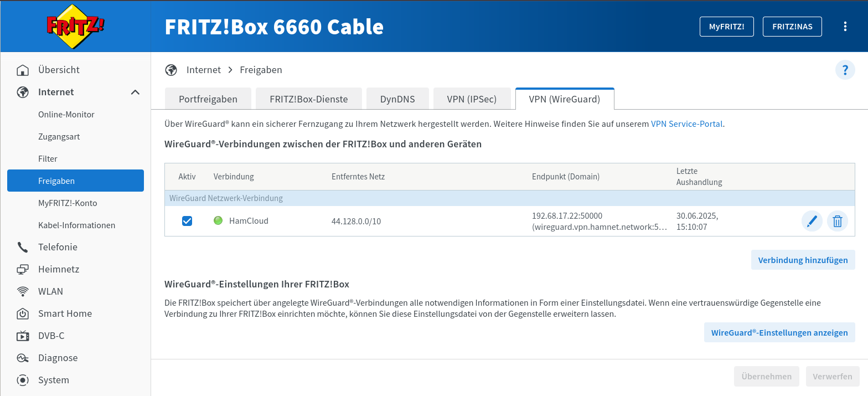Click the globe icon in the breadcrumb
Viewport: 868px width, 396px height.
[171, 70]
